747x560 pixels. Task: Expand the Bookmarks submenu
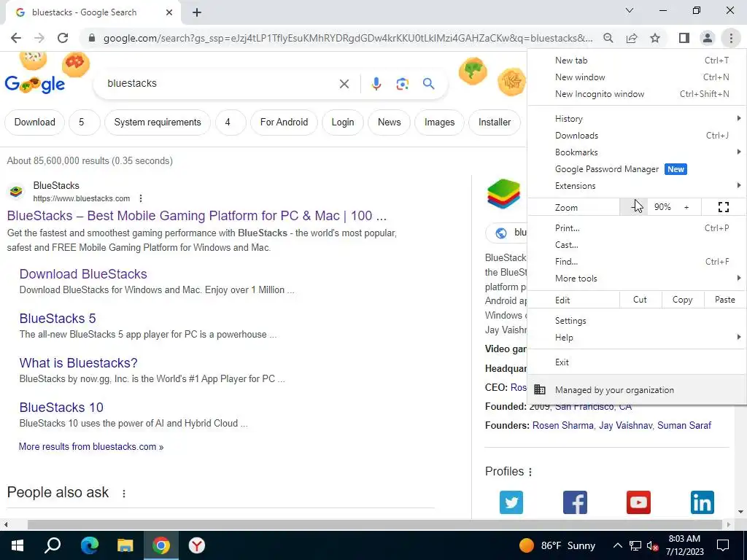point(637,152)
